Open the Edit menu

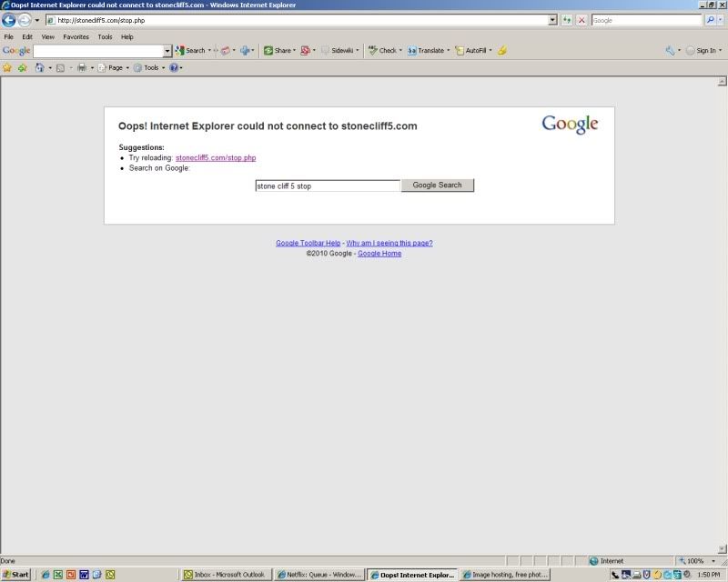[27, 36]
